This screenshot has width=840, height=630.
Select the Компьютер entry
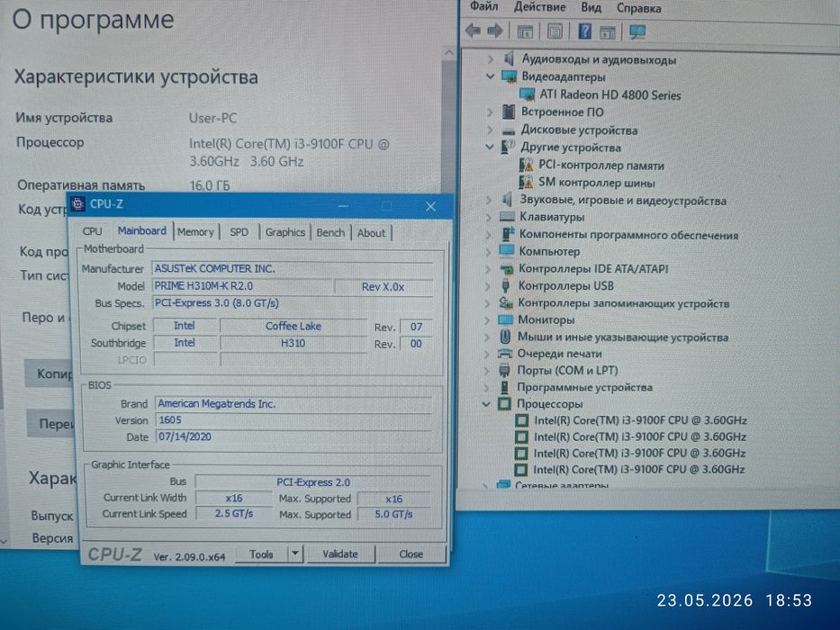[549, 251]
